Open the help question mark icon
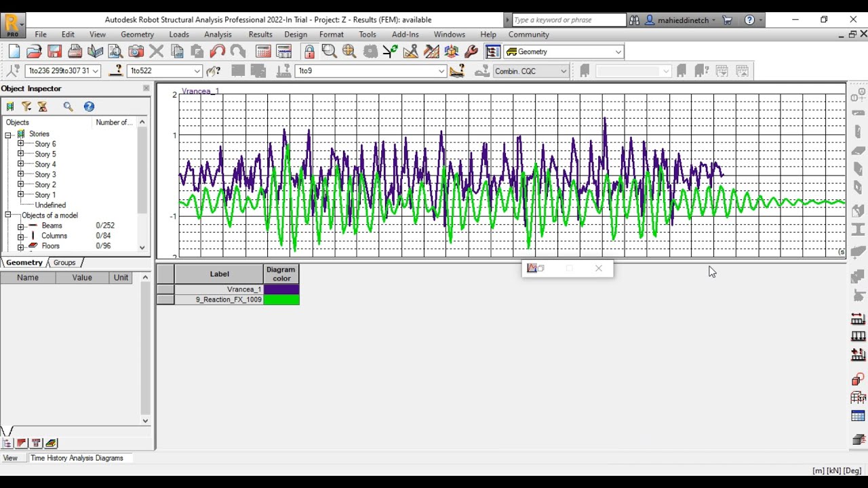This screenshot has width=868, height=488. [749, 20]
